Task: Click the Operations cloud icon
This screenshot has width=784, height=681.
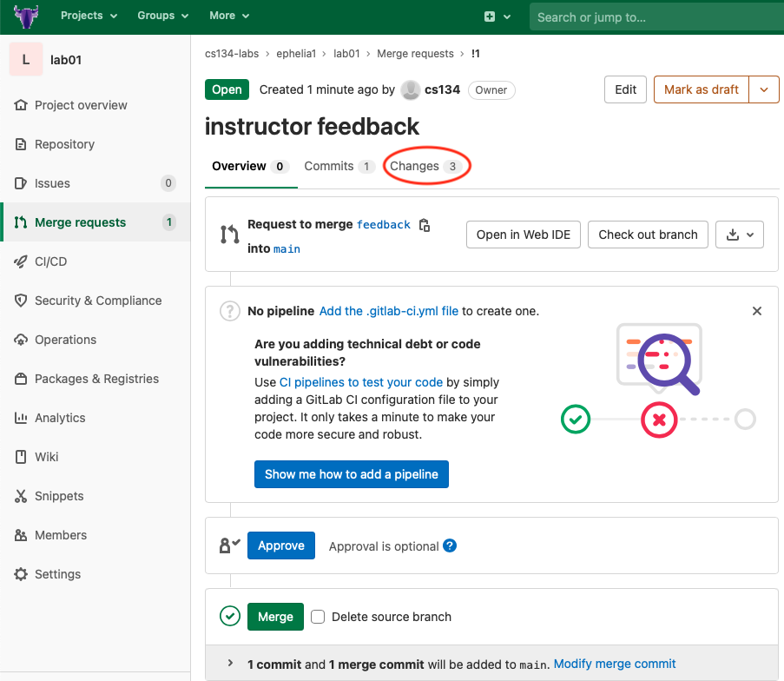Action: pos(21,340)
